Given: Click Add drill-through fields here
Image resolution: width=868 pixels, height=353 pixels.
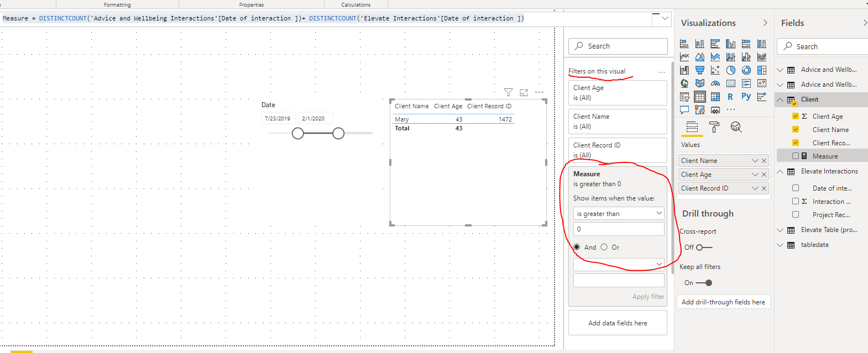Looking at the screenshot, I should point(723,302).
